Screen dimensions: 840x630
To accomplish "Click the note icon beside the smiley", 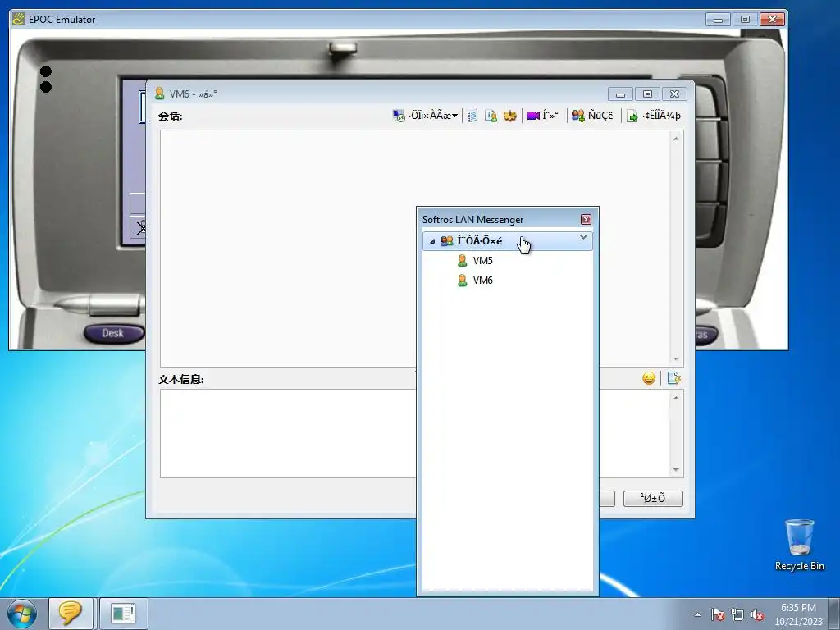I will point(674,378).
